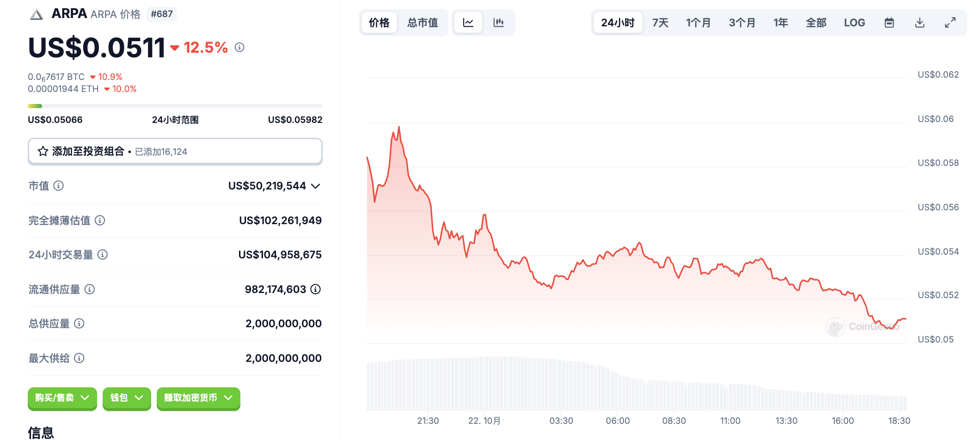Click the info icon beside 982,174,603
The height and width of the screenshot is (440, 980).
coord(316,289)
